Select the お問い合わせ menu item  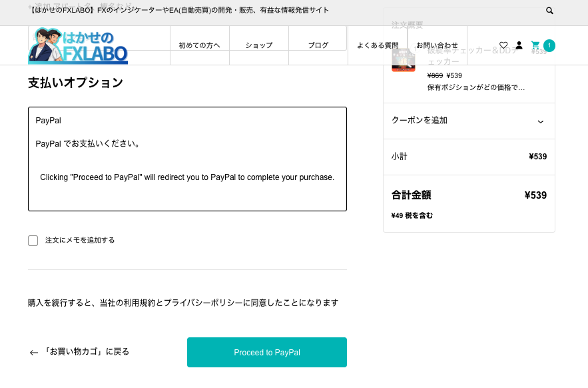click(437, 45)
